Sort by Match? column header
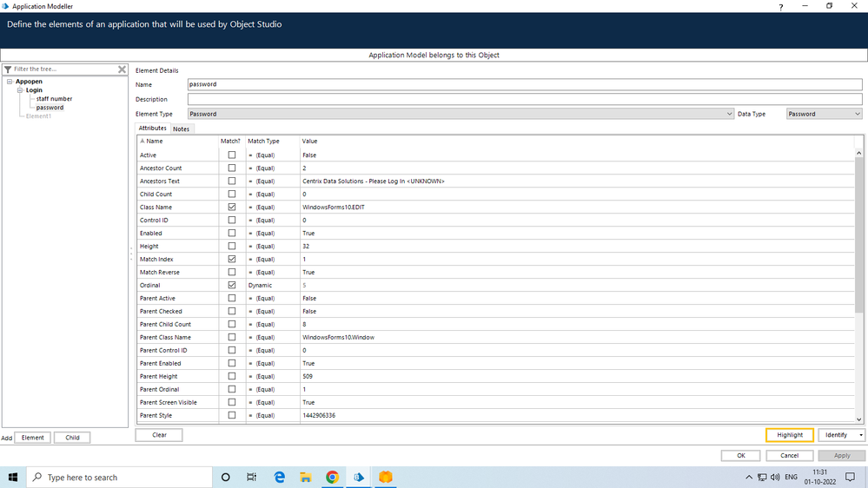 coord(231,141)
